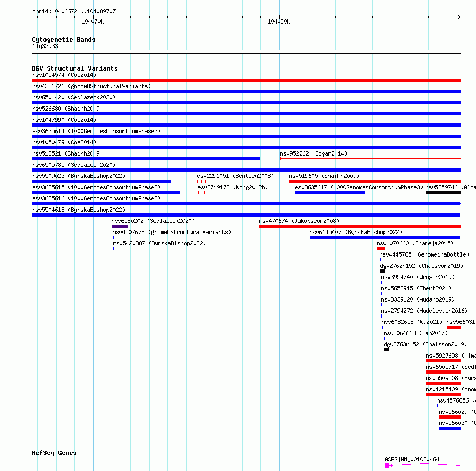Open nsv4445785 (GenomeinaBottle) variant
476x471 pixels.
(x=425, y=254)
